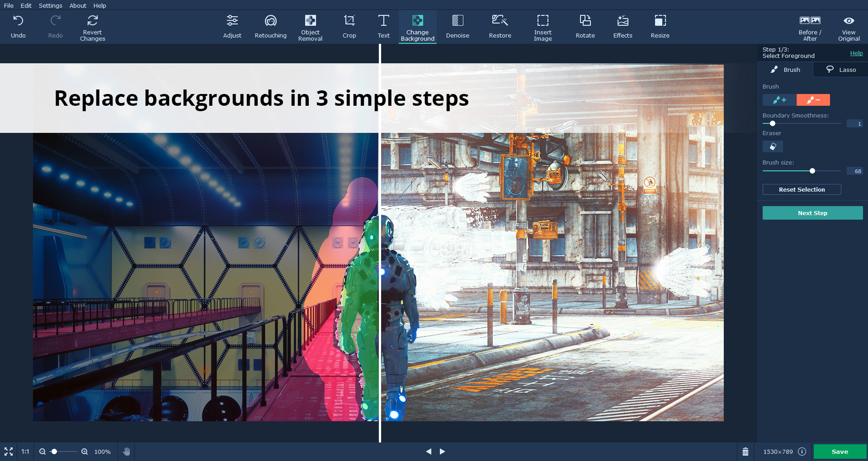Open the Object Removal tool

tap(310, 27)
